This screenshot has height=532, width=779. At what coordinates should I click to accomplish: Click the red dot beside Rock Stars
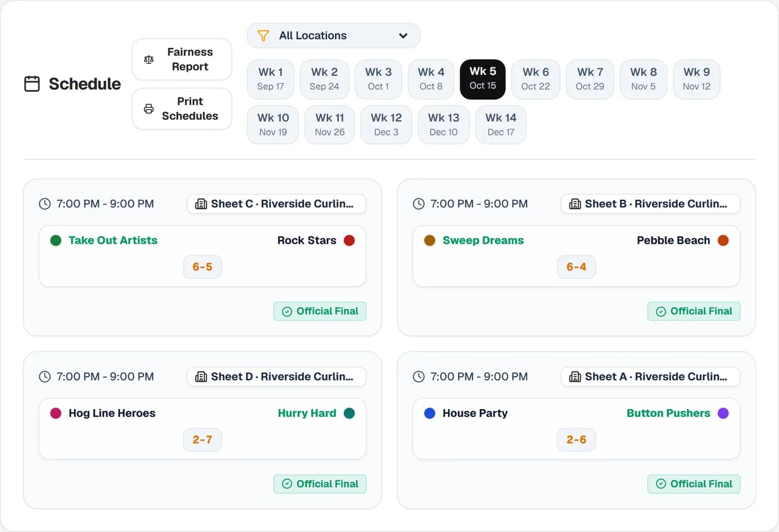349,240
